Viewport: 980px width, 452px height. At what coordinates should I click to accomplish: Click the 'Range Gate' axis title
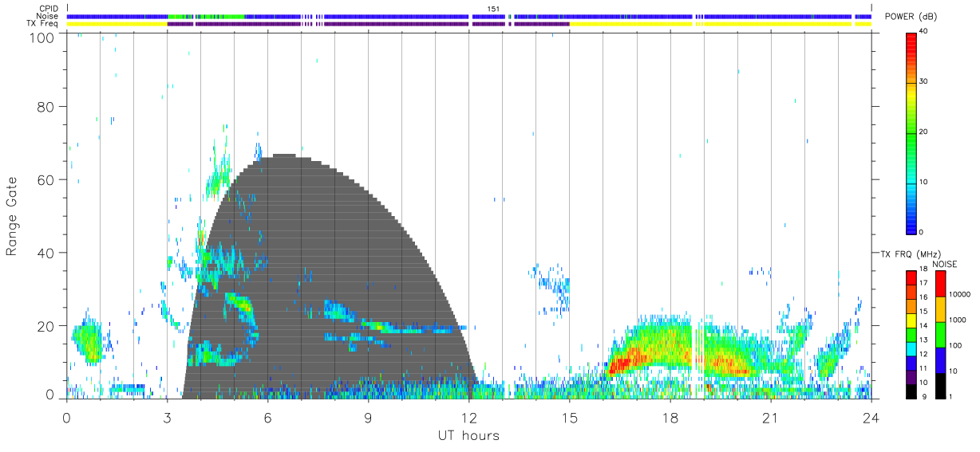pyautogui.click(x=13, y=216)
